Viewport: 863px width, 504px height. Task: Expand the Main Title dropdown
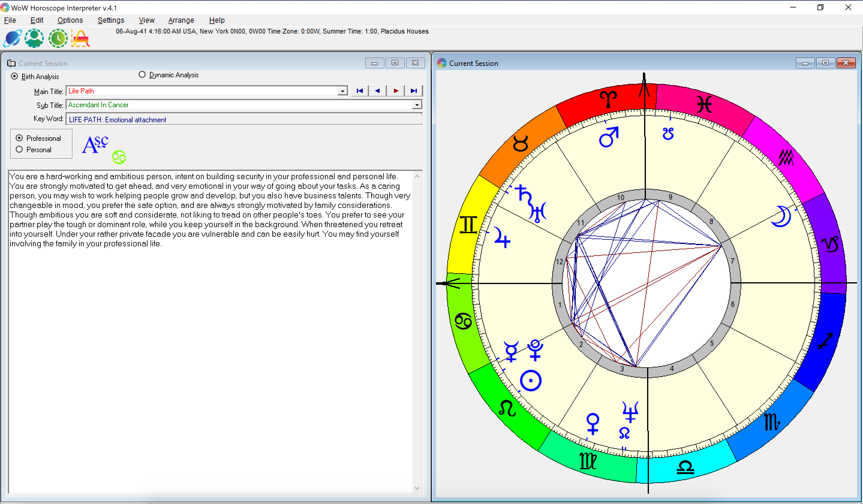[342, 91]
